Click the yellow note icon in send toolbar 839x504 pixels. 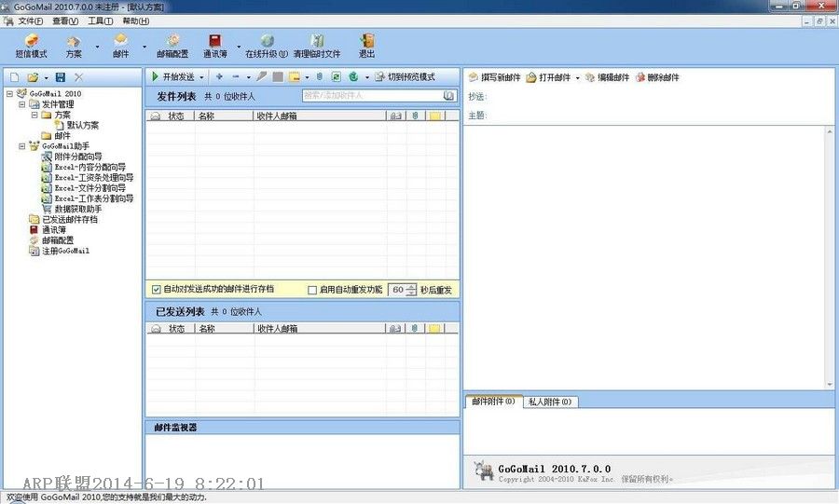pos(295,77)
